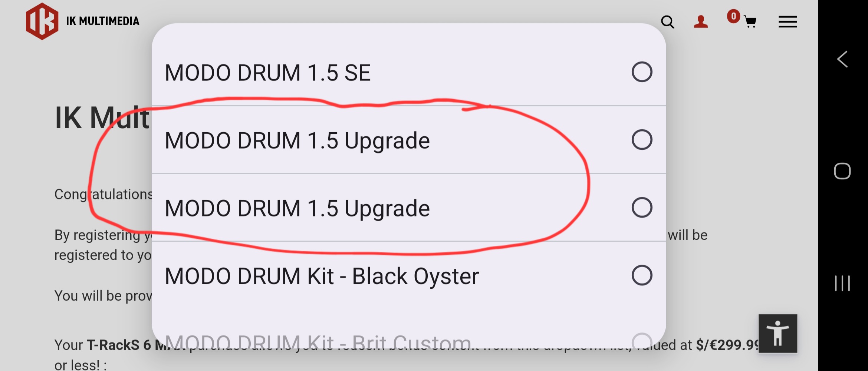
Task: Select the first MODO DRUM 1.5 Upgrade radio
Action: coord(642,140)
